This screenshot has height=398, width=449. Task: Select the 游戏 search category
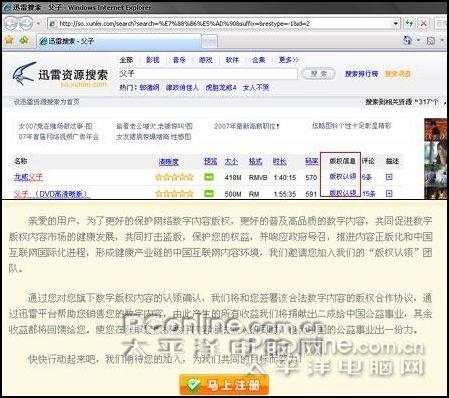206,60
